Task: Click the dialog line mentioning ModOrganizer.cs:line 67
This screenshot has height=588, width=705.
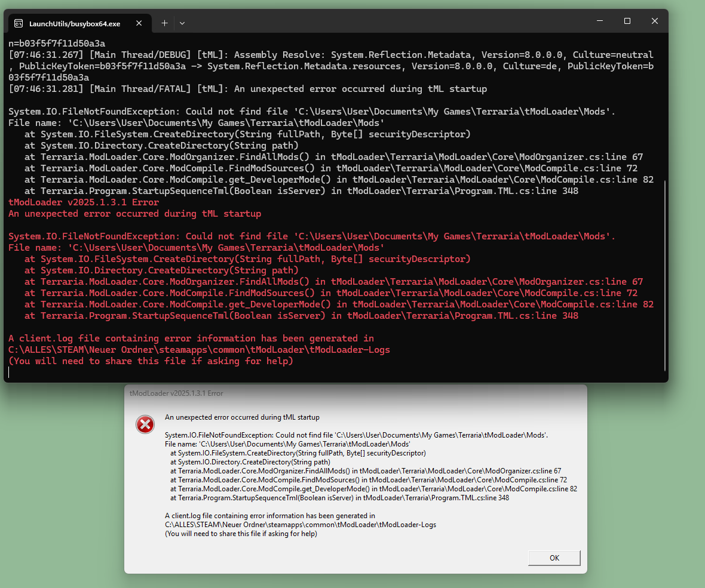Action: click(x=366, y=471)
